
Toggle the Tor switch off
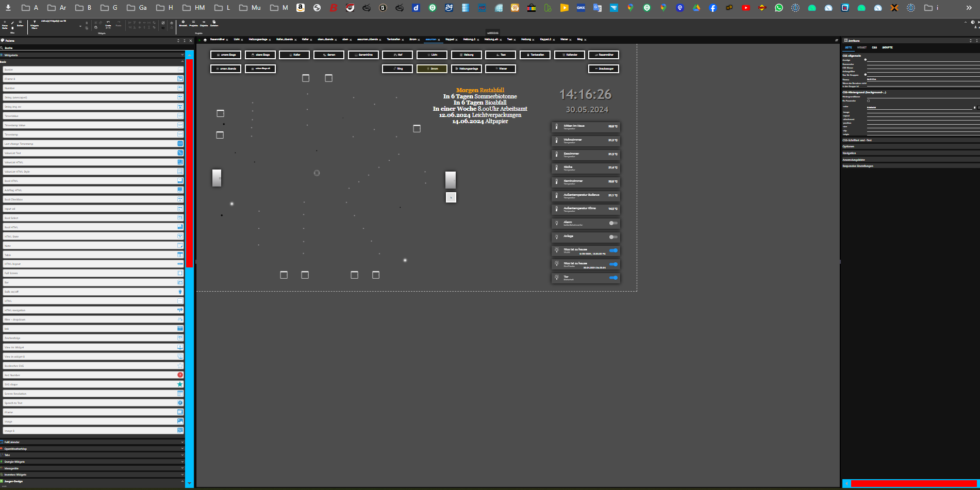click(613, 278)
